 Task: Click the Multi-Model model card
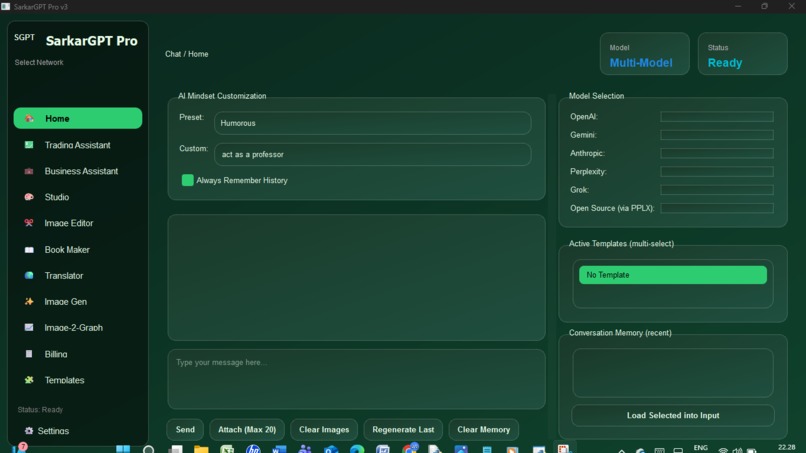click(x=645, y=53)
